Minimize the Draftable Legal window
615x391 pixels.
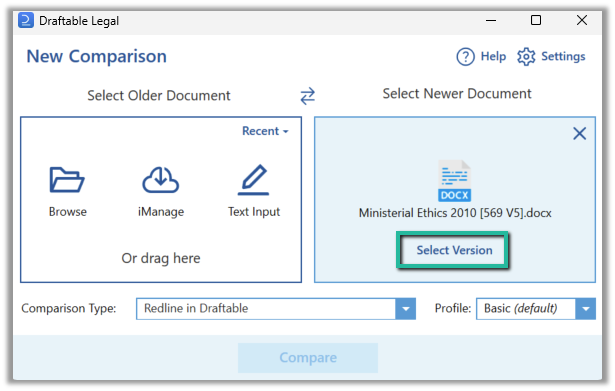click(x=491, y=20)
